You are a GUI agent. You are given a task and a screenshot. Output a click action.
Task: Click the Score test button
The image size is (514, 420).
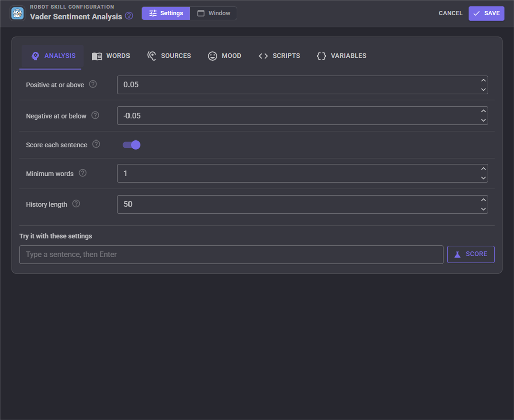[x=471, y=254]
